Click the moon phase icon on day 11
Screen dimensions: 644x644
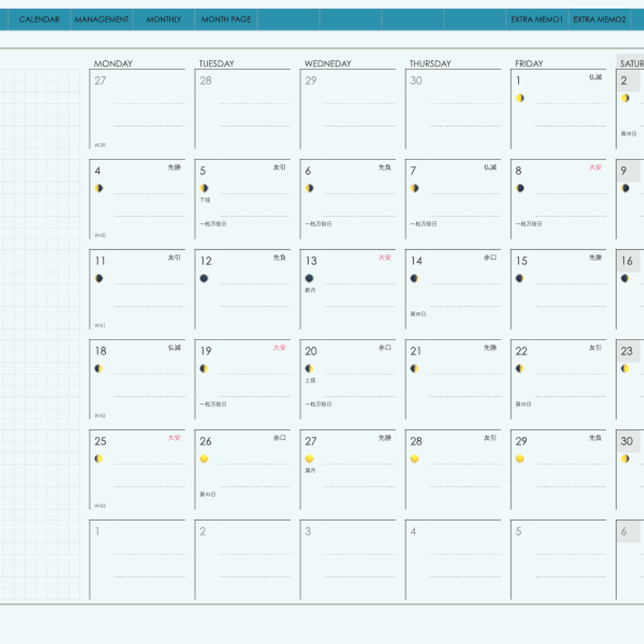[x=99, y=278]
